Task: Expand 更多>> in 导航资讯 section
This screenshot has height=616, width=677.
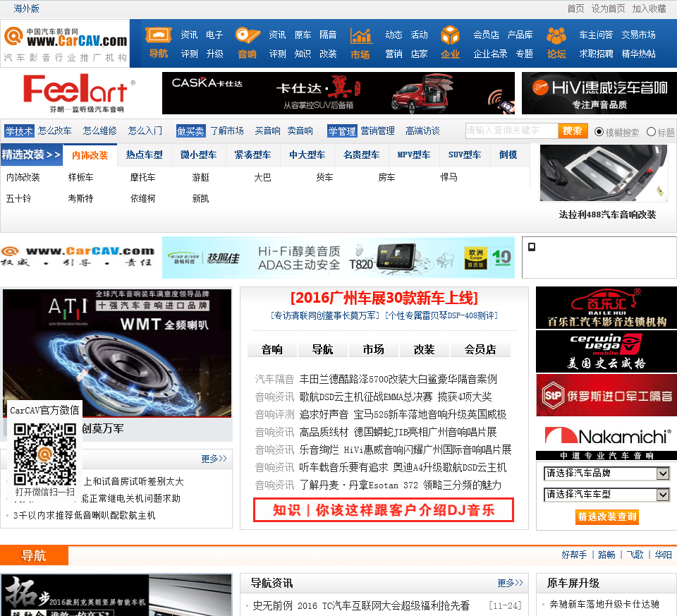Action: [x=510, y=583]
